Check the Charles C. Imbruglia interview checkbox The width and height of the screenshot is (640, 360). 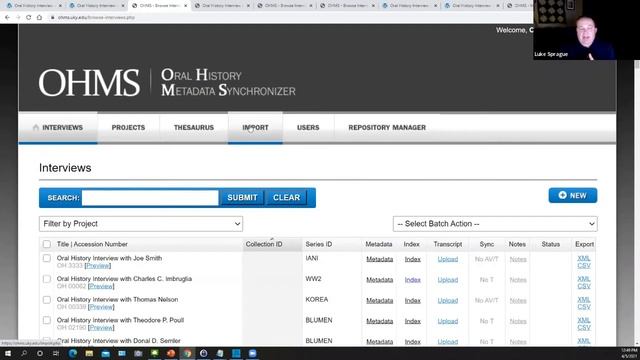click(47, 279)
